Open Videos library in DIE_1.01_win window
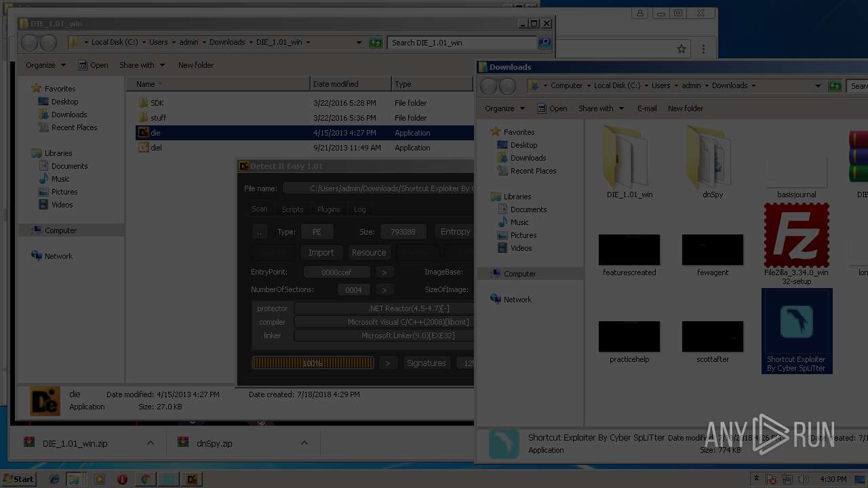 click(x=62, y=205)
